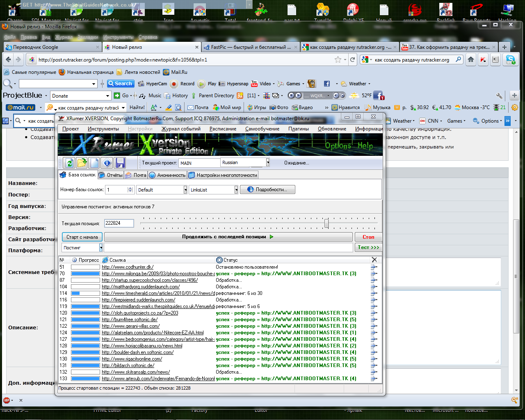
Task: Open Мой мир in Mail.ru toolbar
Action: point(227,107)
